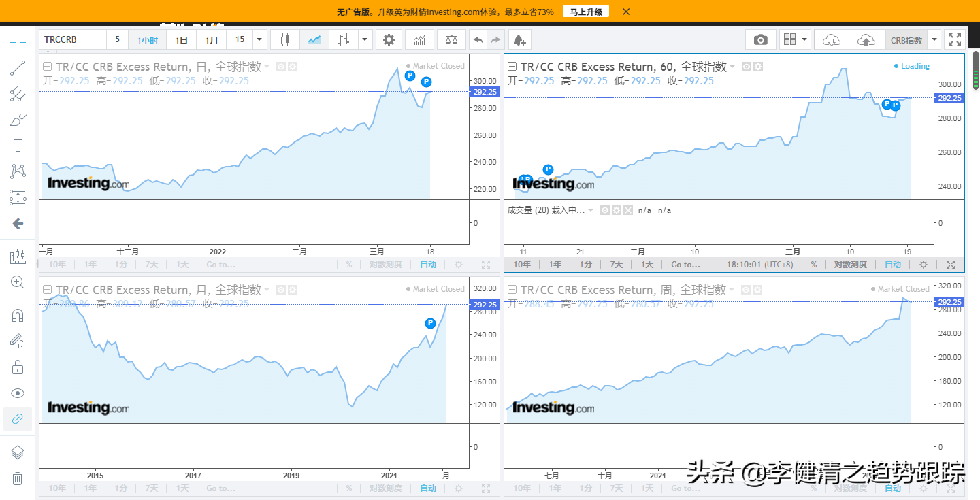This screenshot has height=500, width=980.
Task: Select the crosshair cursor tool
Action: tap(18, 43)
